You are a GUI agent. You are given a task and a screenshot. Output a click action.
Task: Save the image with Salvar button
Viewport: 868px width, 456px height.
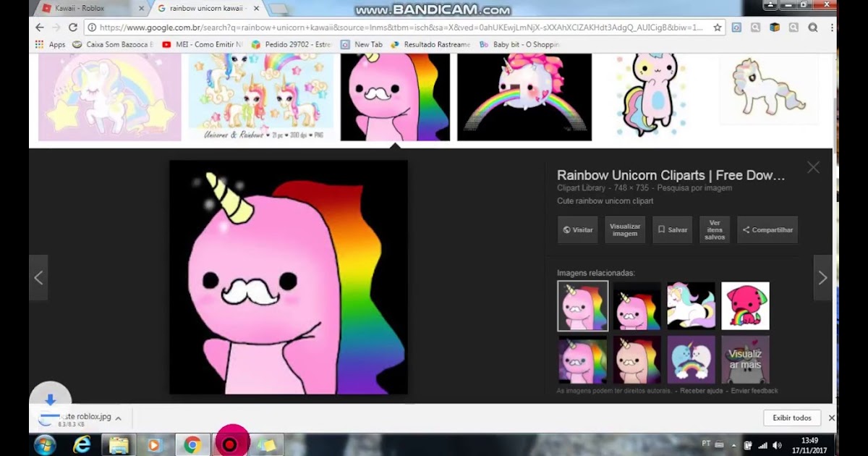[x=672, y=229]
